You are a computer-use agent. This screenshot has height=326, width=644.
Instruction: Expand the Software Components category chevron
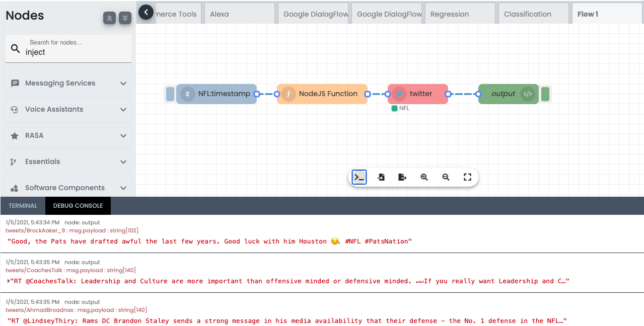click(x=123, y=188)
